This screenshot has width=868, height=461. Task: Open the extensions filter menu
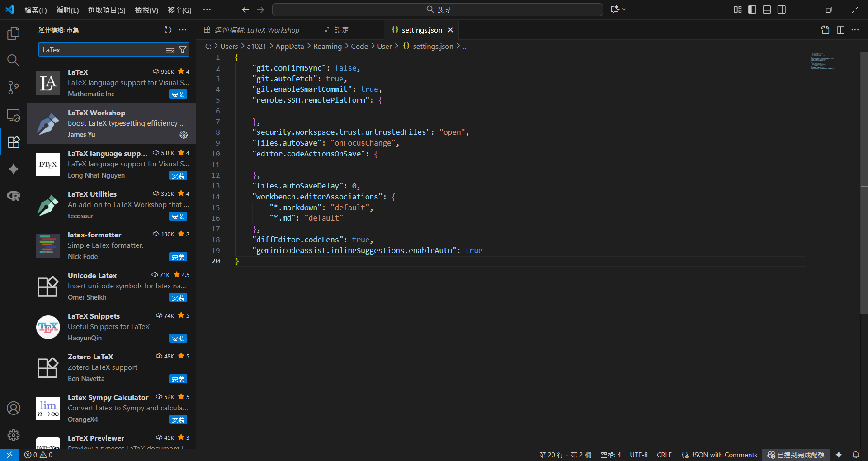pyautogui.click(x=183, y=50)
